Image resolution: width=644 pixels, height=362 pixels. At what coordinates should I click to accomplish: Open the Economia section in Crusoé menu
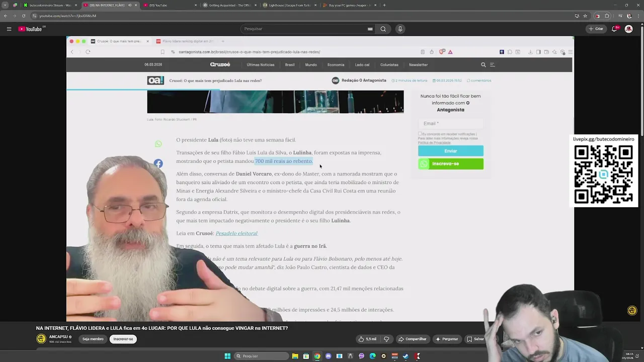[x=336, y=64]
